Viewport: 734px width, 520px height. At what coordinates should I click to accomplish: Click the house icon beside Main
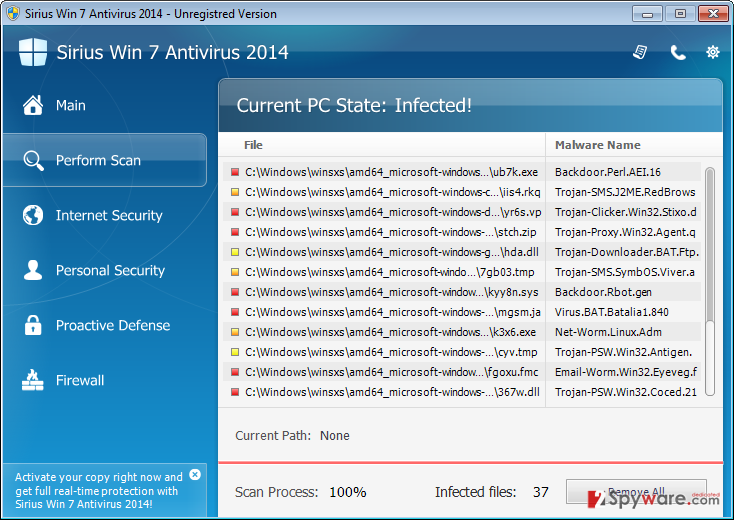click(33, 105)
